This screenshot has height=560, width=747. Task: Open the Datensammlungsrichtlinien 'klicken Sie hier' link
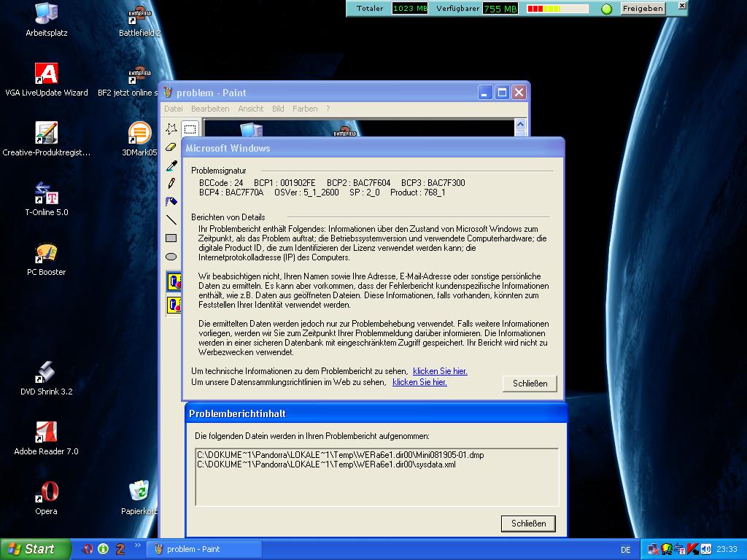click(419, 382)
